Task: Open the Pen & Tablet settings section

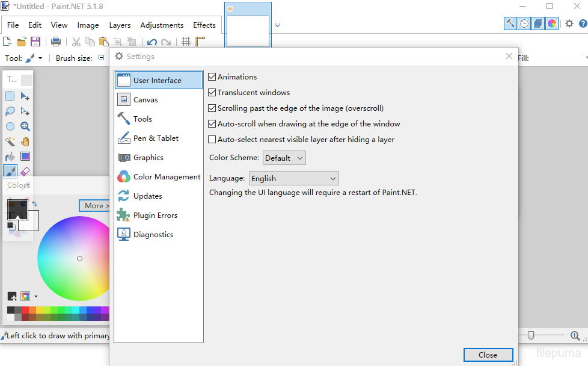Action: [x=159, y=138]
